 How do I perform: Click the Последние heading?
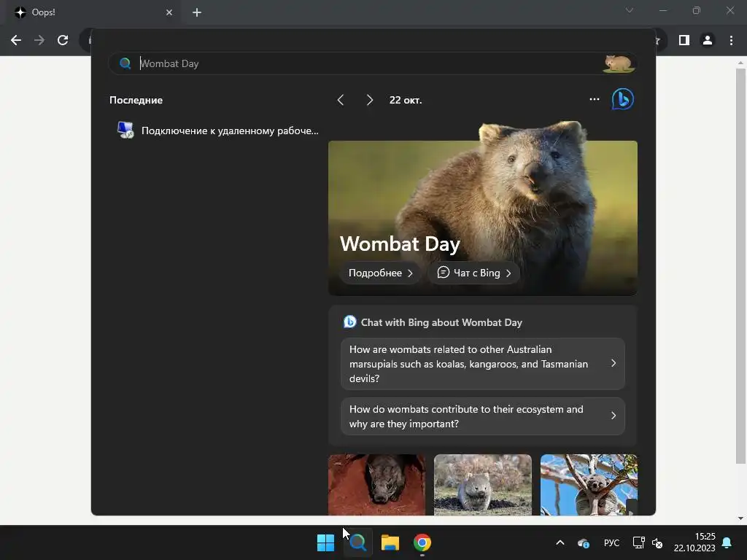tap(136, 100)
